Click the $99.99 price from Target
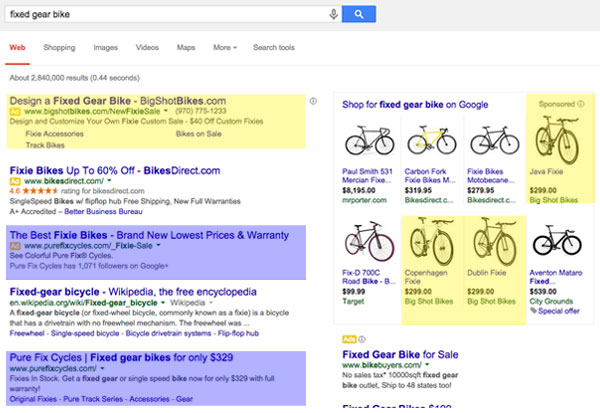 coord(354,291)
